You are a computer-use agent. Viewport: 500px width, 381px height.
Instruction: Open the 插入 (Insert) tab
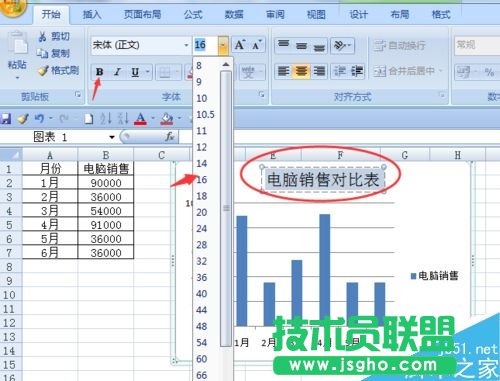[92, 14]
